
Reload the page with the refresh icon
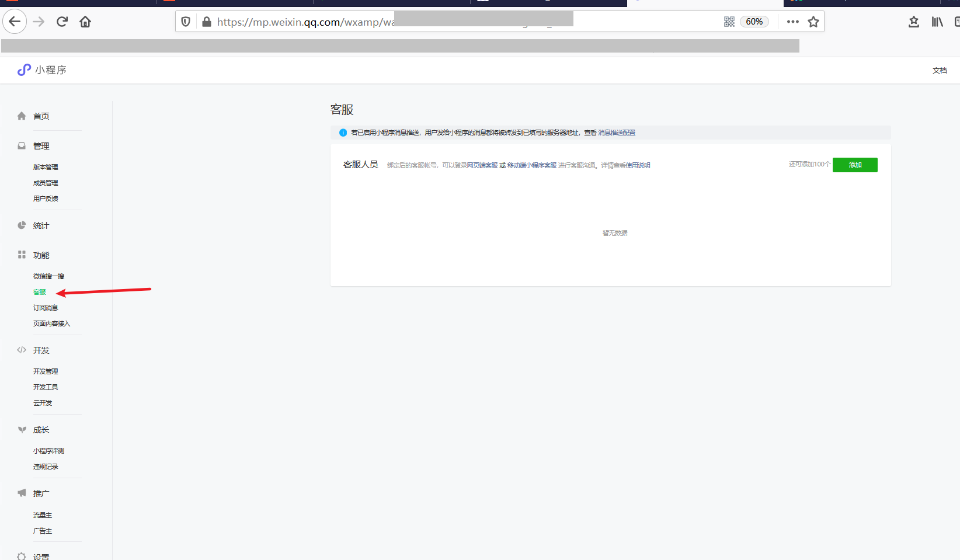(61, 21)
